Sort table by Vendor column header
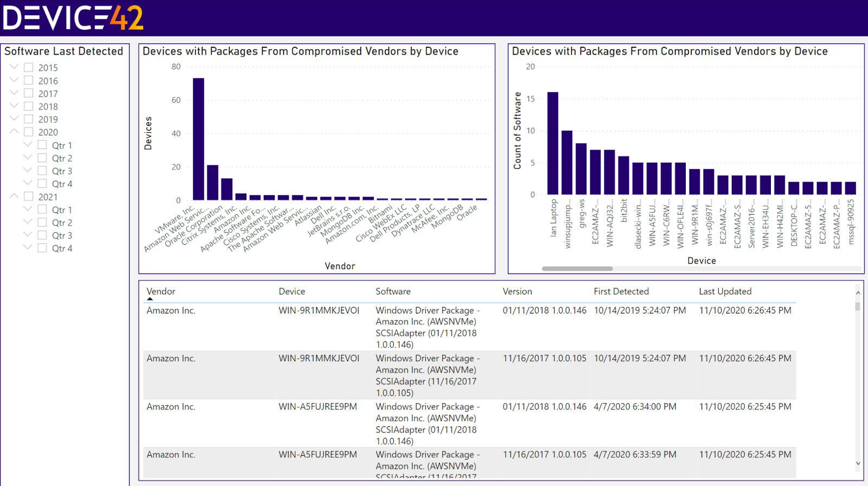Screen dimensions: 868x486 [161, 291]
